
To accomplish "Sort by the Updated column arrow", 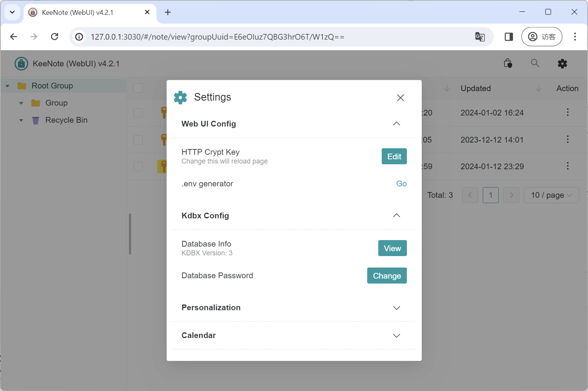I will pyautogui.click(x=538, y=88).
